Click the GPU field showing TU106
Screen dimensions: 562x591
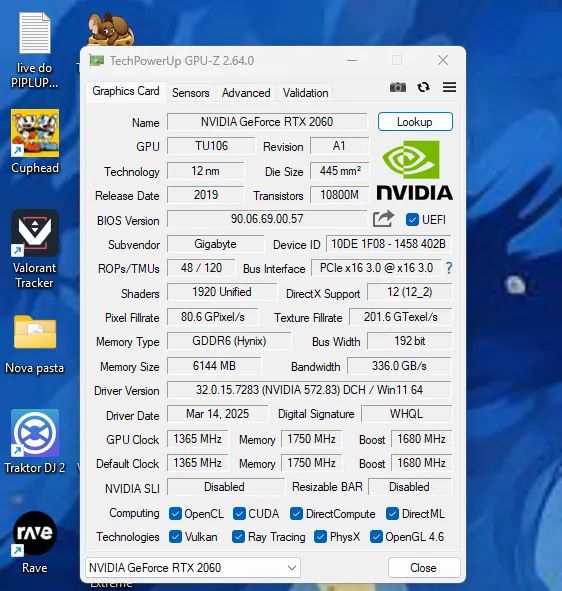(x=211, y=146)
